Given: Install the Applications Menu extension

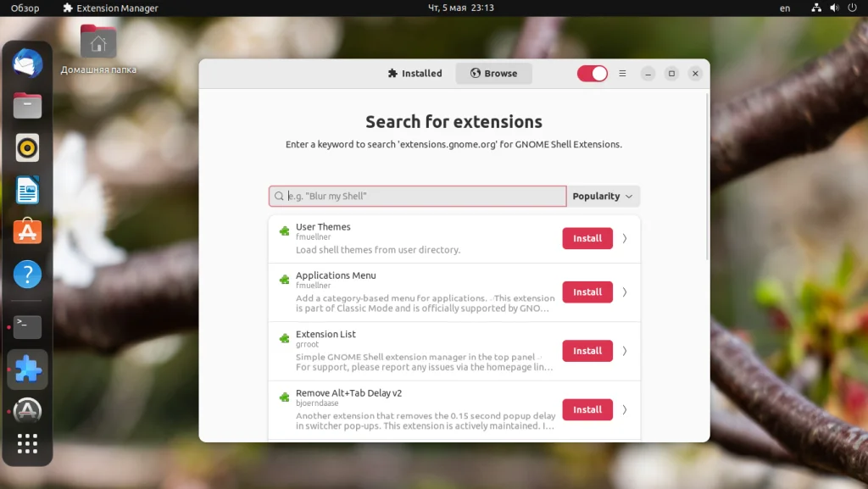Looking at the screenshot, I should [x=587, y=292].
